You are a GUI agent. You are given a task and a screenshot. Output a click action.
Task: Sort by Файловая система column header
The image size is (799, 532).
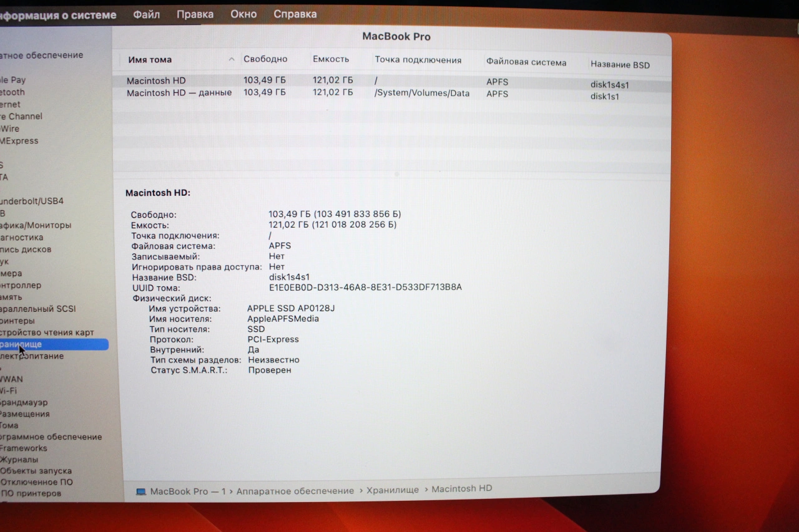click(x=526, y=62)
